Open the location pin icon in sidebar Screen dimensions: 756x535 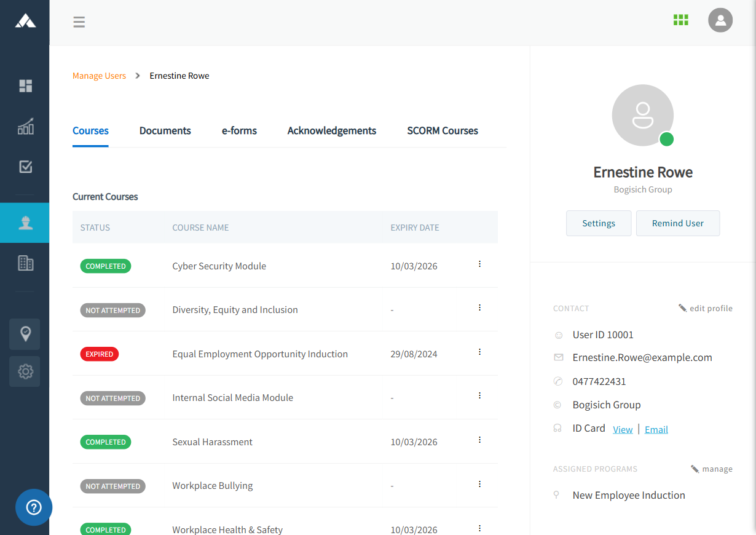(25, 334)
